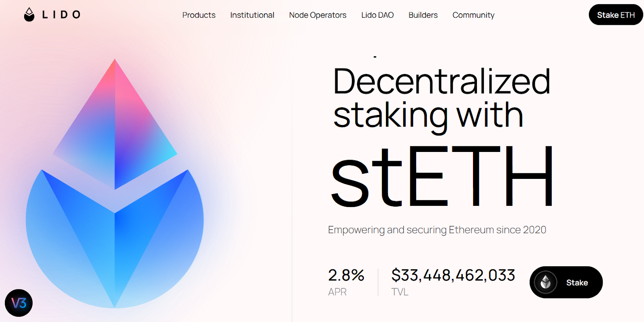This screenshot has height=322, width=644.
Task: Open the Node Operators menu
Action: pyautogui.click(x=318, y=15)
